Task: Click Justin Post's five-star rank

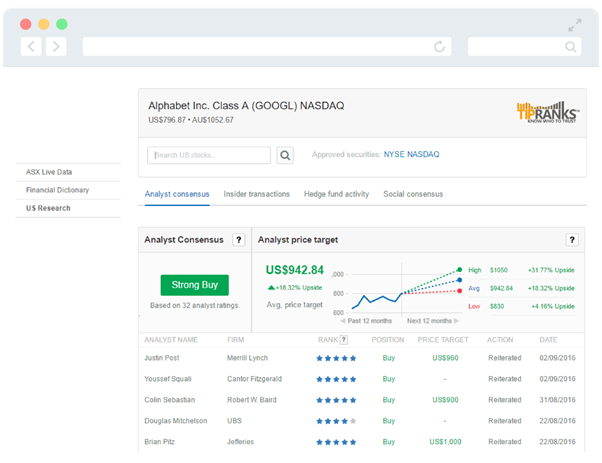Action: pos(336,358)
